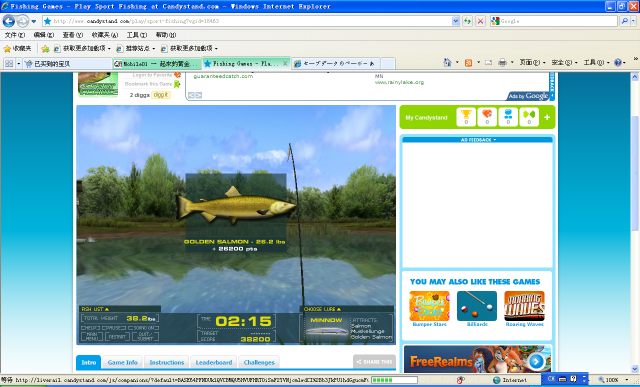Click the game RESTART button

tap(118, 337)
